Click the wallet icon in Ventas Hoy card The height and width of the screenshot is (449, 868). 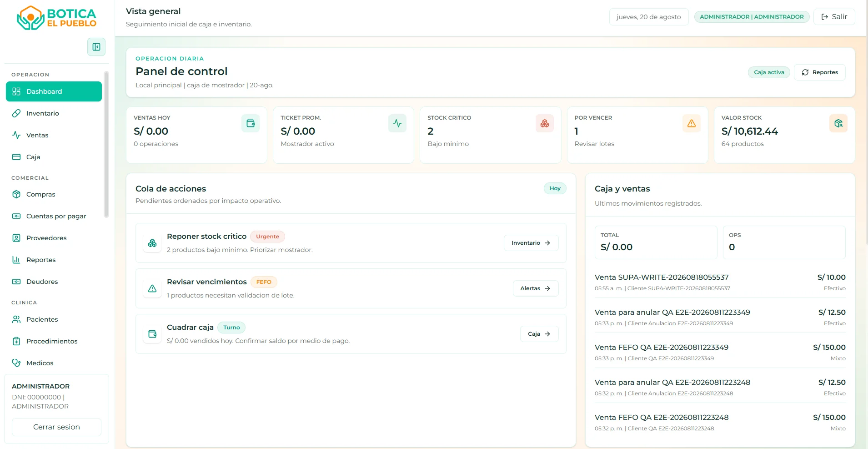(x=251, y=123)
